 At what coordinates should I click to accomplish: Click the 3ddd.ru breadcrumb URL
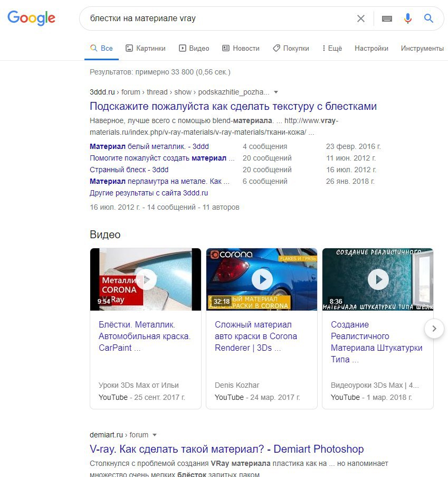pyautogui.click(x=179, y=92)
